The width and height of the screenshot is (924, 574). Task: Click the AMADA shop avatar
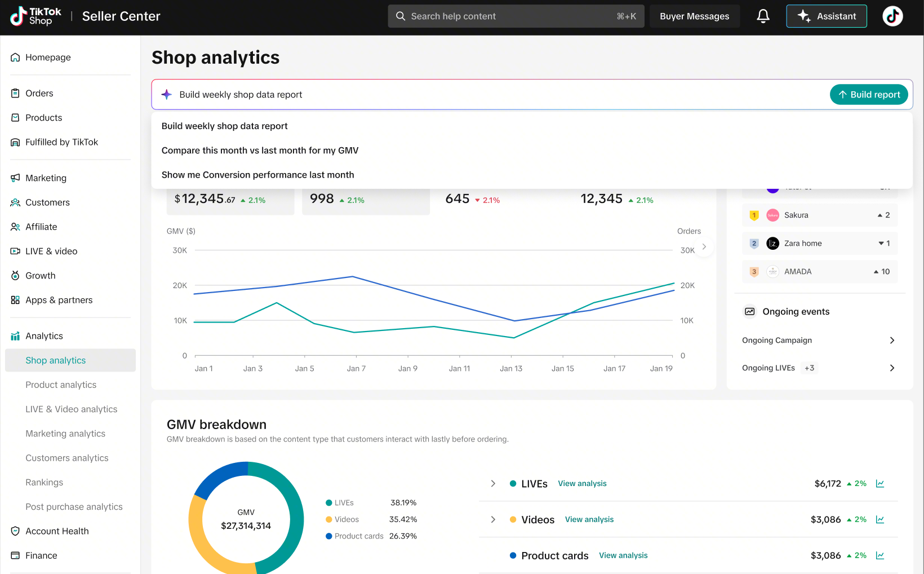click(773, 272)
